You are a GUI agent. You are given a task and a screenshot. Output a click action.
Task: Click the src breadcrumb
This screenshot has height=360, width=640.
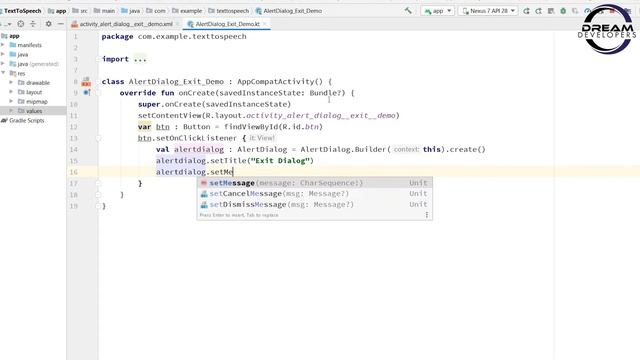pyautogui.click(x=80, y=11)
